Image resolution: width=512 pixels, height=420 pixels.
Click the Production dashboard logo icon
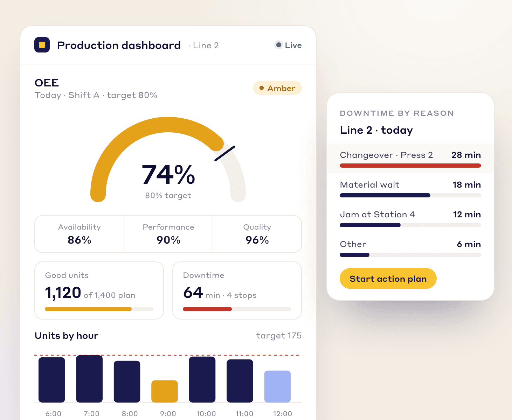pyautogui.click(x=42, y=45)
